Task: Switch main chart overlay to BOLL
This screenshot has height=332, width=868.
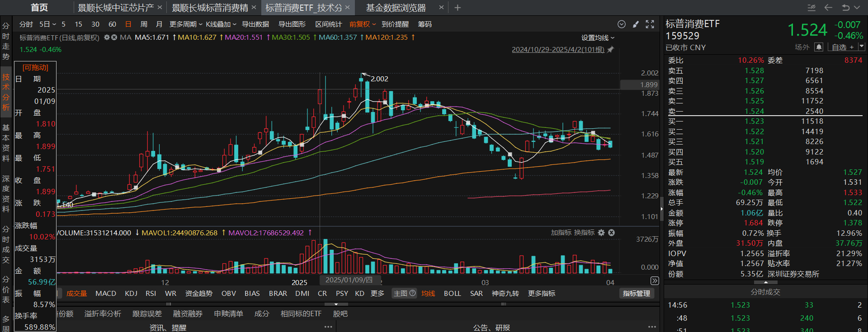Action: (452, 294)
